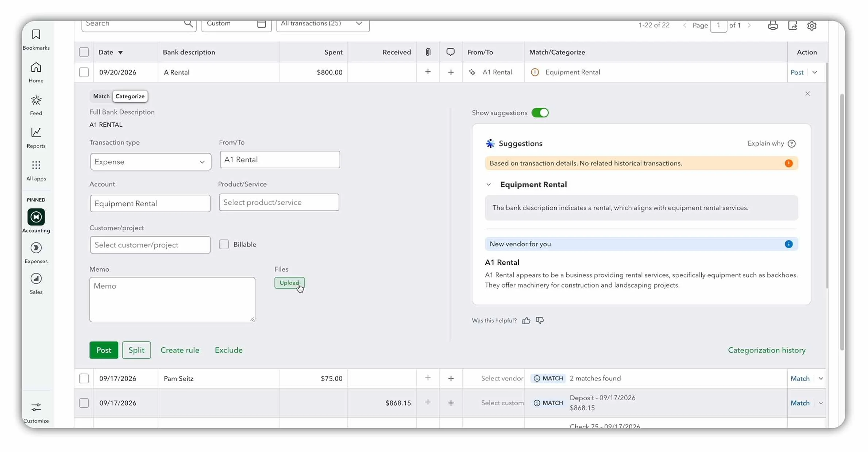The image size is (868, 452).
Task: Give thumbs up feedback
Action: point(526,321)
